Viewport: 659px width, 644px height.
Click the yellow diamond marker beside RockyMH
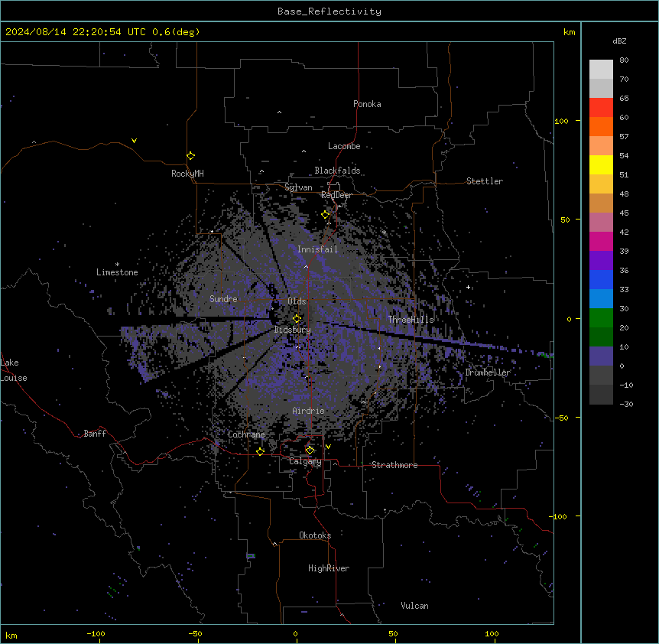[x=191, y=156]
